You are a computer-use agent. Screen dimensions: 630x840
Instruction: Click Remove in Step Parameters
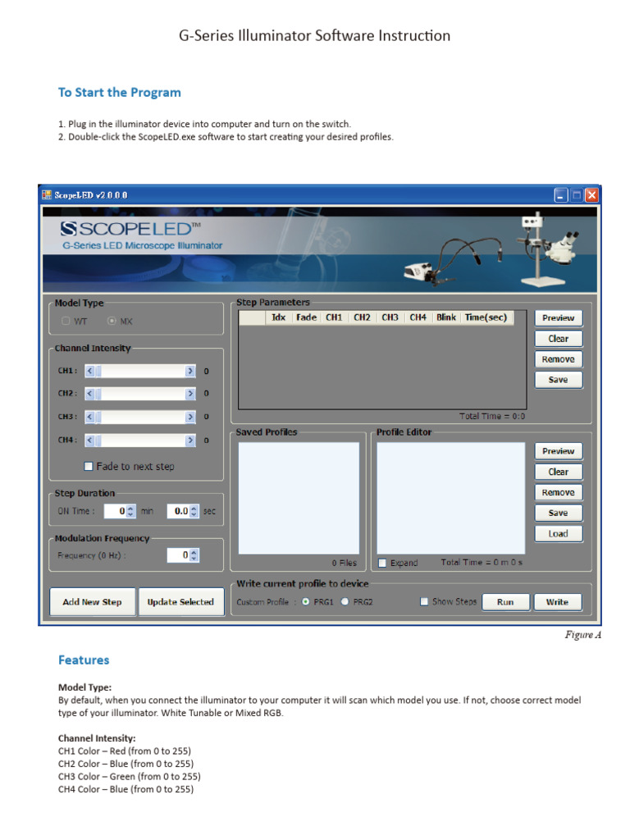558,359
